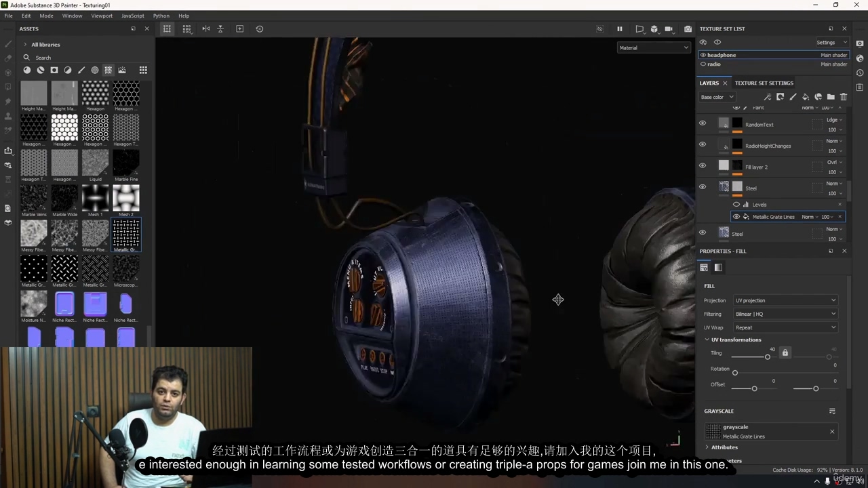Filter assets by materials sphere icon

[x=27, y=70]
